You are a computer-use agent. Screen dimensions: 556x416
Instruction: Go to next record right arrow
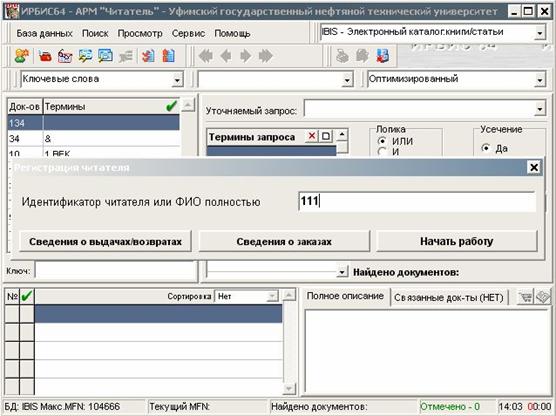(245, 56)
